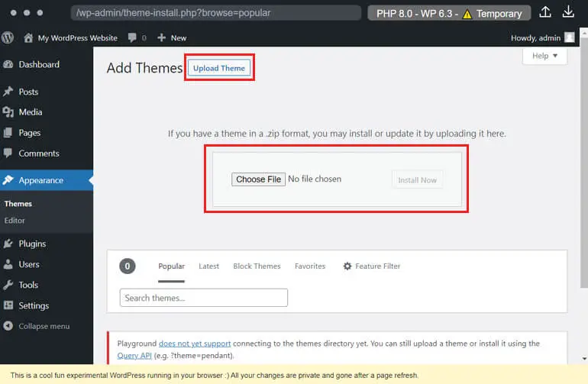Open the comments bubble icon in admin bar

click(x=132, y=37)
